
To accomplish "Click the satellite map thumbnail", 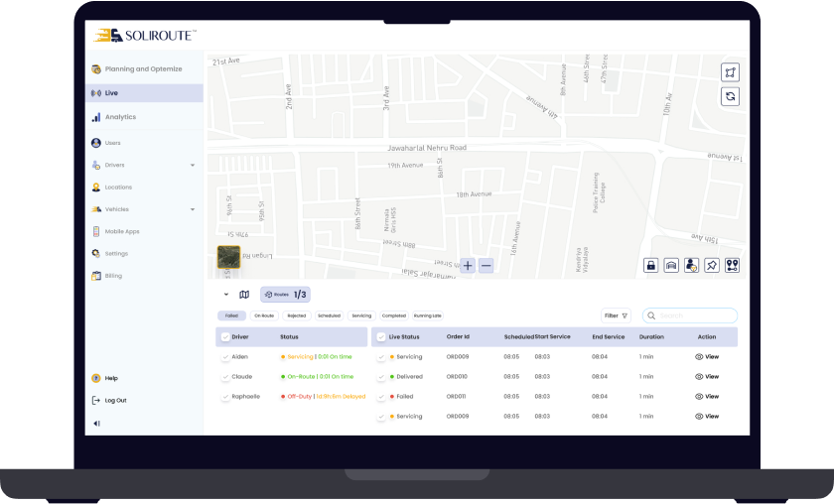I will (x=228, y=257).
